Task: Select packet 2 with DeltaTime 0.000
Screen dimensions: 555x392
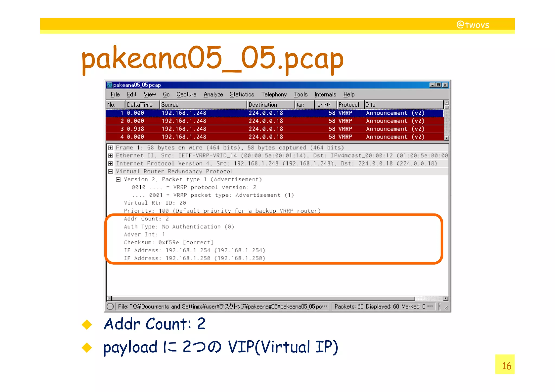Action: pyautogui.click(x=275, y=121)
